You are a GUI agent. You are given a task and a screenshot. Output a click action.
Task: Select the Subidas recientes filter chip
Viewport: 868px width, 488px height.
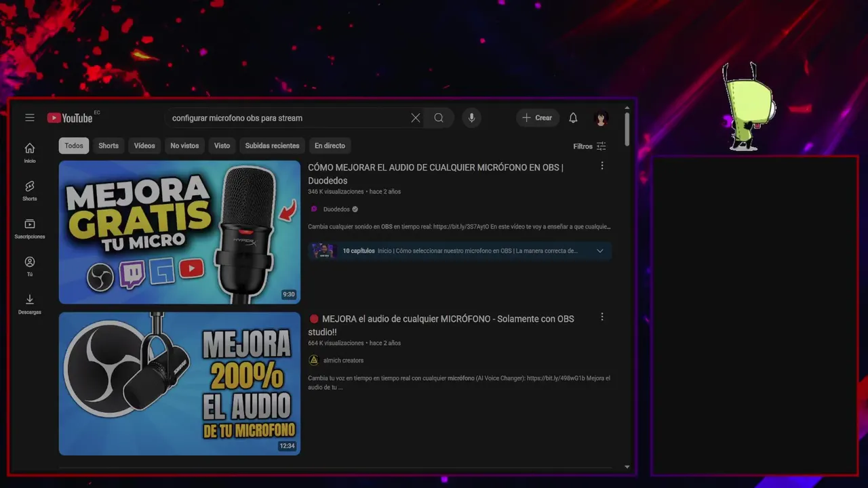click(x=272, y=146)
